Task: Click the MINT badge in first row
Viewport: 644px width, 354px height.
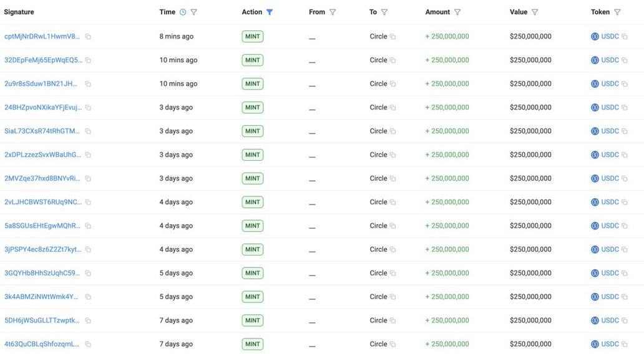Action: [x=253, y=37]
